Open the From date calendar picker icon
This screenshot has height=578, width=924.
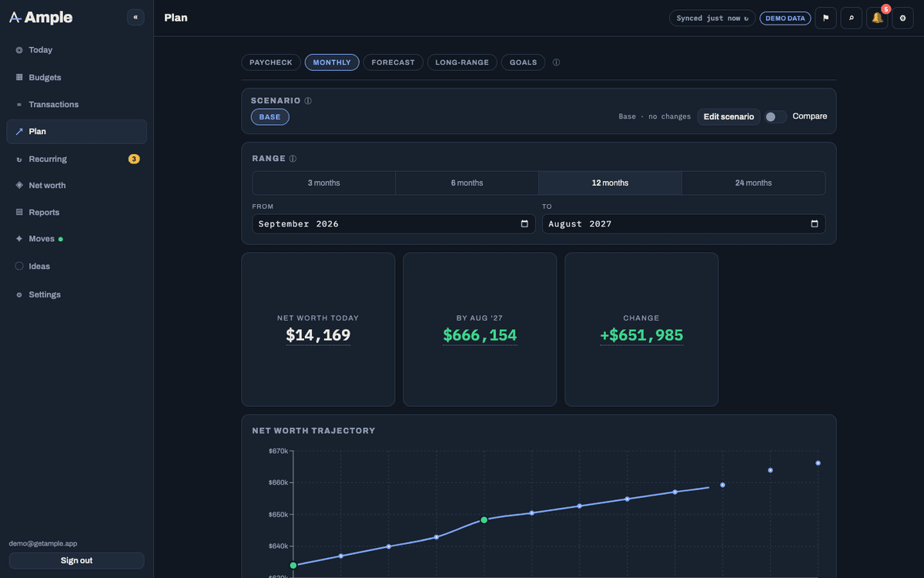[x=524, y=223]
